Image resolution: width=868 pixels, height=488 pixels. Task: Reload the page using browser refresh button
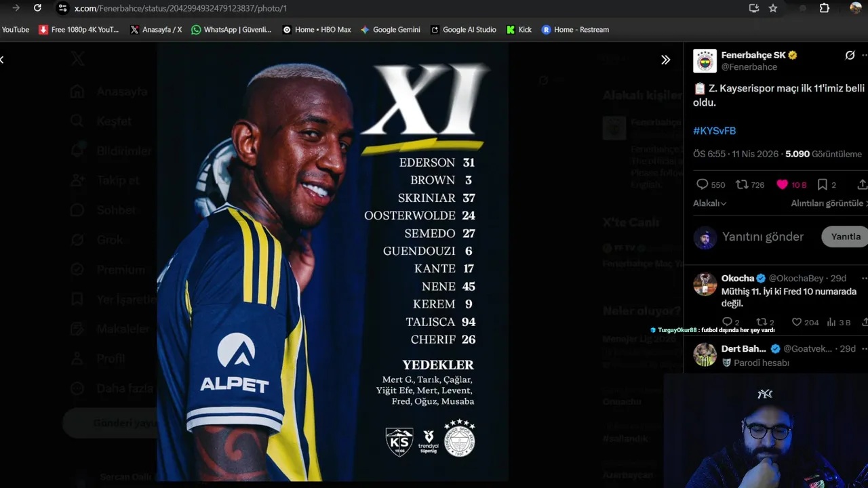point(37,8)
